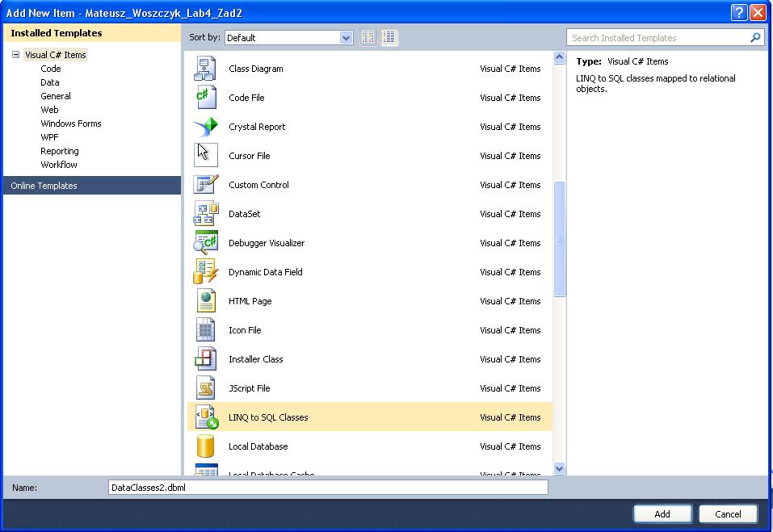Click the search magnifier icon

[x=754, y=37]
